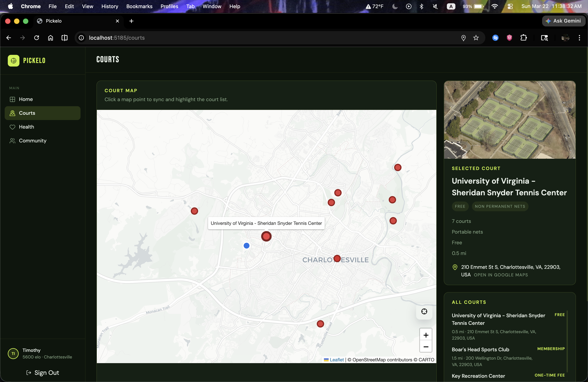The width and height of the screenshot is (588, 382).
Task: Click the Ask Gemini button
Action: (563, 21)
